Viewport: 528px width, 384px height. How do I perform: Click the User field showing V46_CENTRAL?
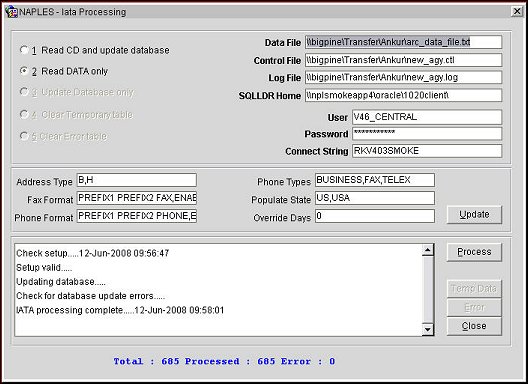427,117
